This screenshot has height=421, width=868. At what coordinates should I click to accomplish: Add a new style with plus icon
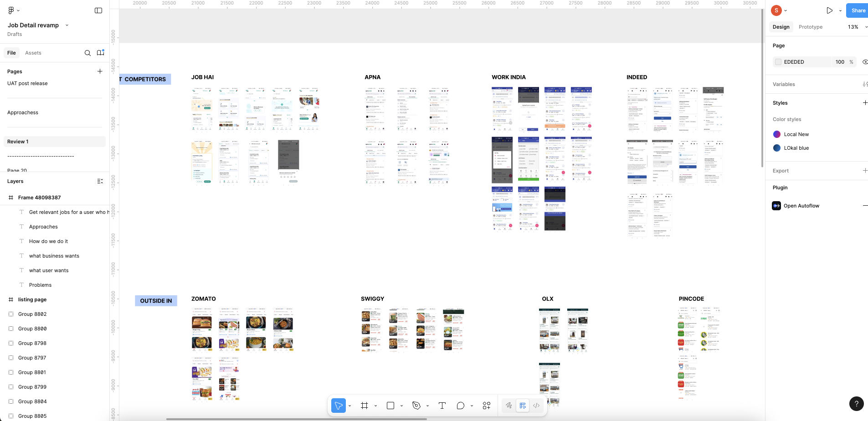click(865, 103)
